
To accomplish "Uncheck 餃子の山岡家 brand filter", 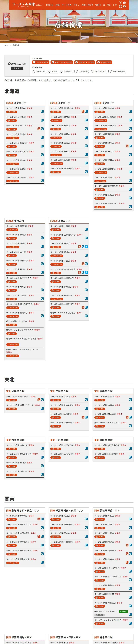I will (x=104, y=62).
